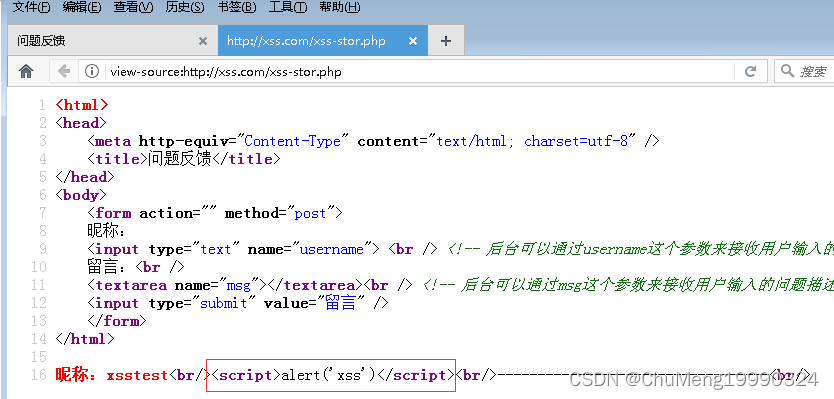Select the 留言 button value in source
The width and height of the screenshot is (834, 399).
coord(340,303)
